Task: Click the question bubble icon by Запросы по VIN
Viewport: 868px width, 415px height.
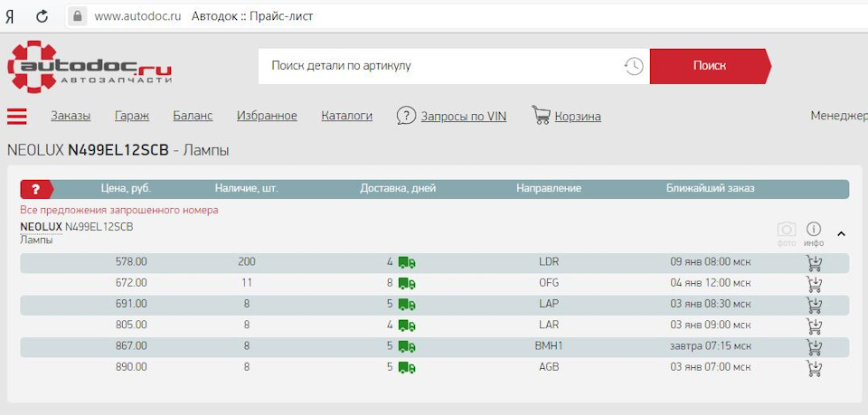Action: (x=406, y=116)
